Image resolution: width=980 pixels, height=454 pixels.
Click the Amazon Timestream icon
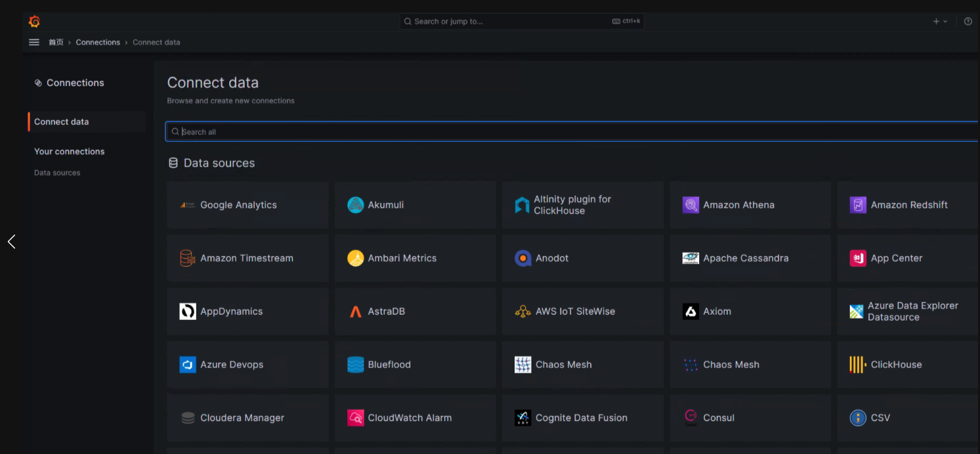tap(188, 258)
